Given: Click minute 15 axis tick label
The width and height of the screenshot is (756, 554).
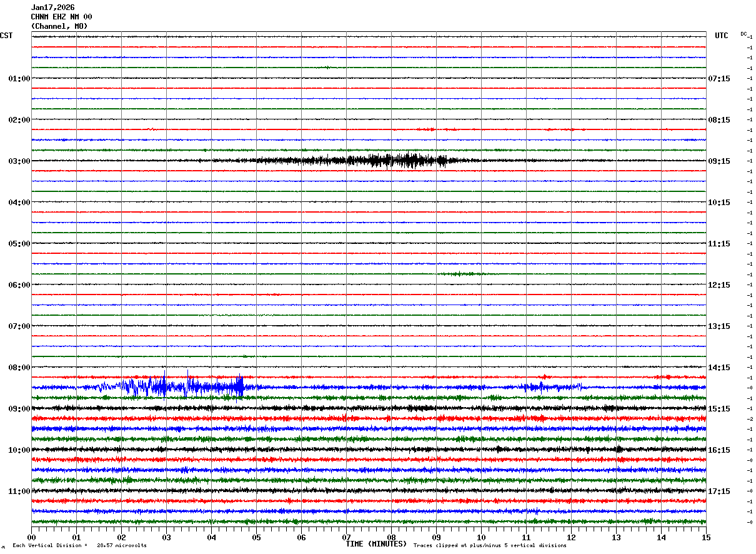Looking at the screenshot, I should [706, 538].
